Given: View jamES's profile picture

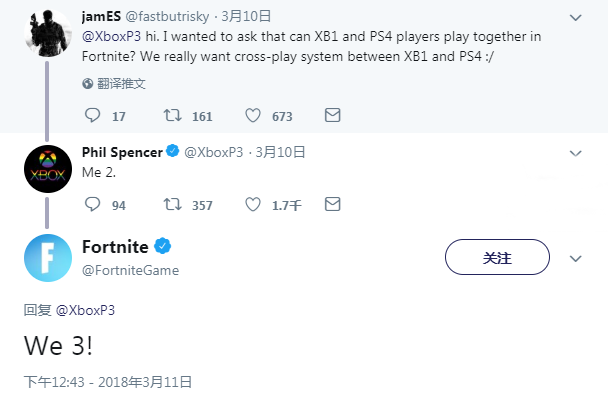Looking at the screenshot, I should pos(48,33).
